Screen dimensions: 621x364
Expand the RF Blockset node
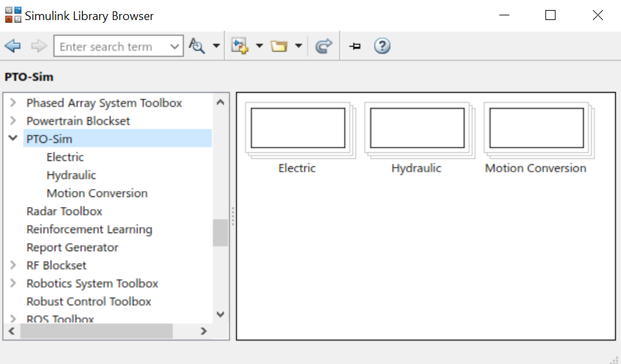(x=13, y=264)
